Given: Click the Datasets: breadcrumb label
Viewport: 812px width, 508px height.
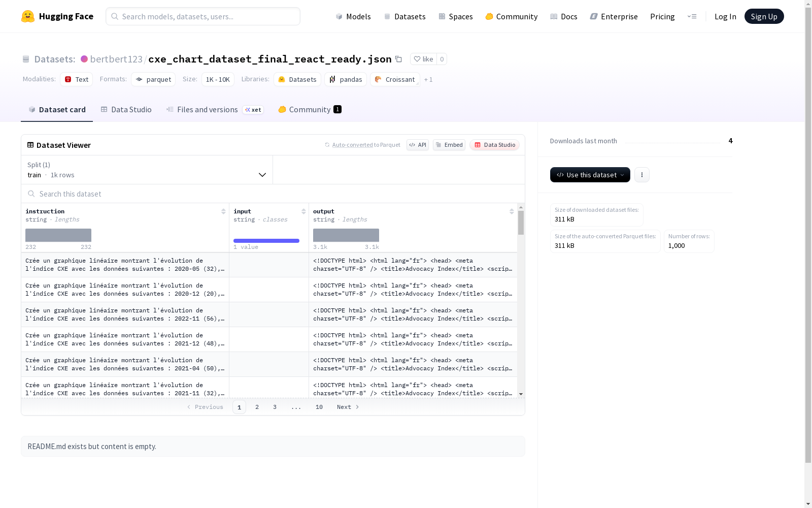Looking at the screenshot, I should (x=55, y=59).
